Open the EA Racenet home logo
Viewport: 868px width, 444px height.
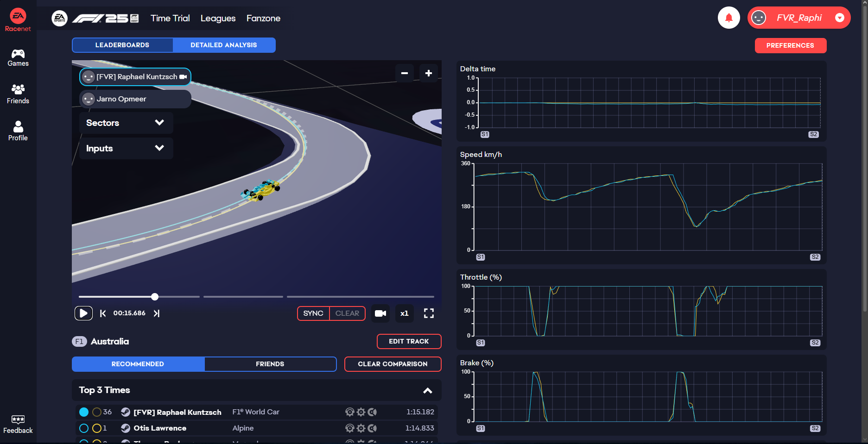point(18,20)
